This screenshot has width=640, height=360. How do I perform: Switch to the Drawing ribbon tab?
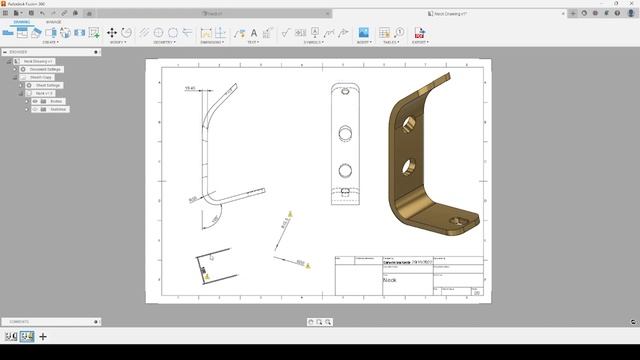(21, 22)
